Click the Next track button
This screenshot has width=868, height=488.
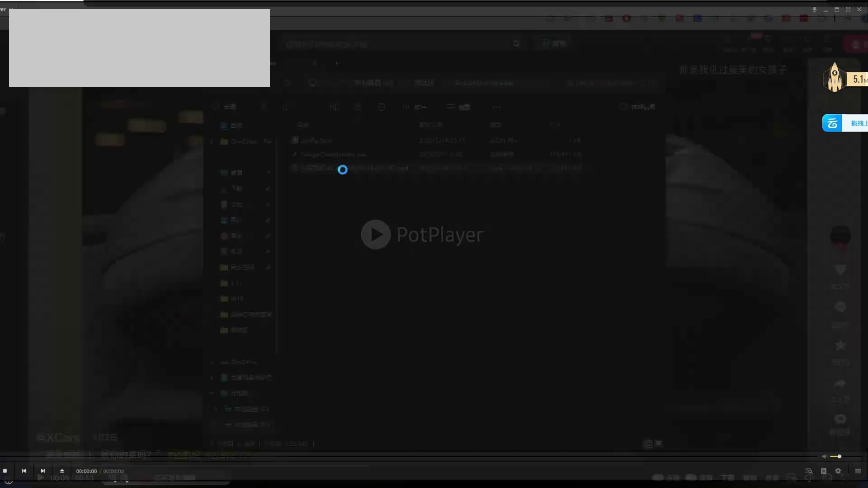43,471
